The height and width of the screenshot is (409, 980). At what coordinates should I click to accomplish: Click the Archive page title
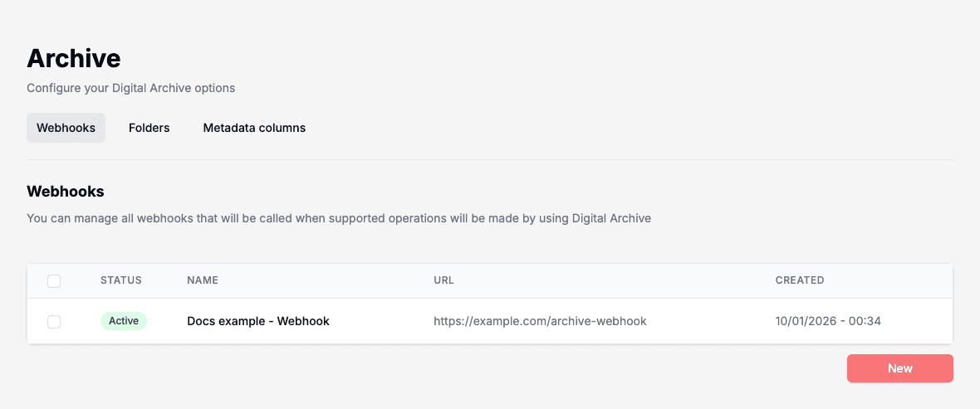tap(74, 58)
